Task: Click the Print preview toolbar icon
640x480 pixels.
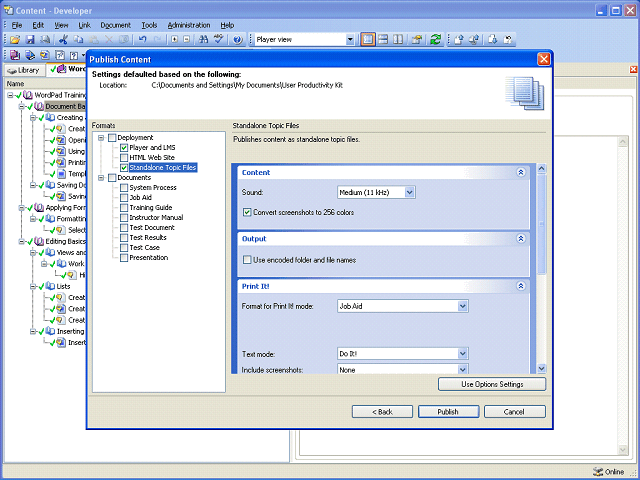Action: 45,40
